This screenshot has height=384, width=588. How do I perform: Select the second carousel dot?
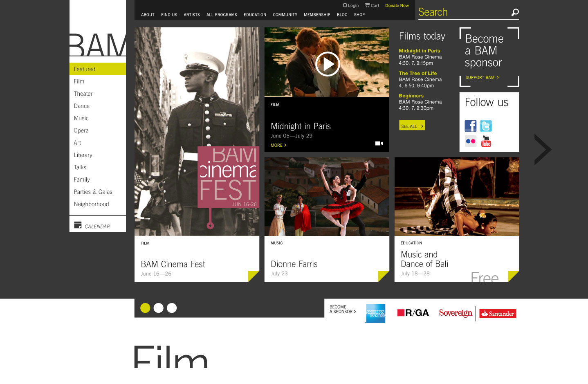159,308
